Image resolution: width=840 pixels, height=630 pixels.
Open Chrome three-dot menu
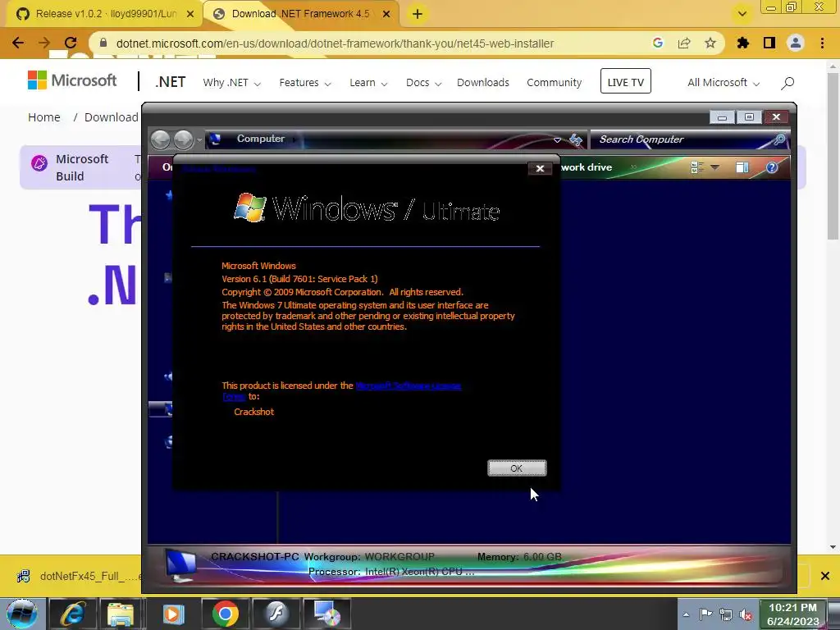822,43
